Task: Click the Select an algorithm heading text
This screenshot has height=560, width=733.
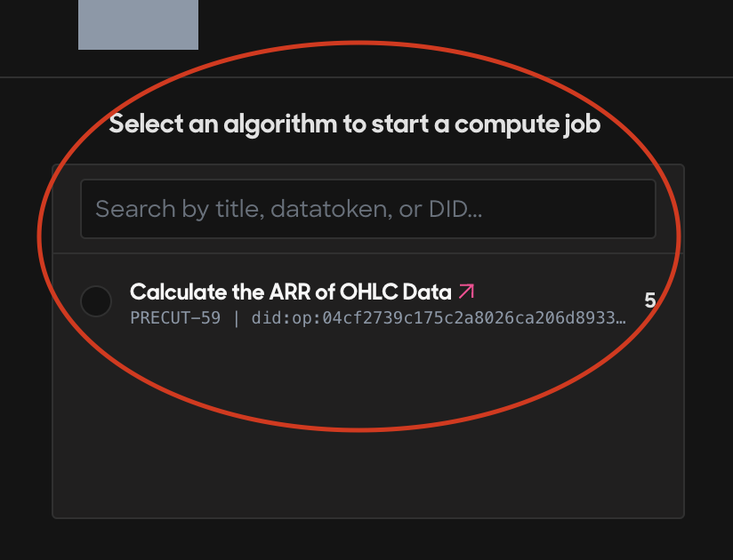Action: pyautogui.click(x=354, y=124)
